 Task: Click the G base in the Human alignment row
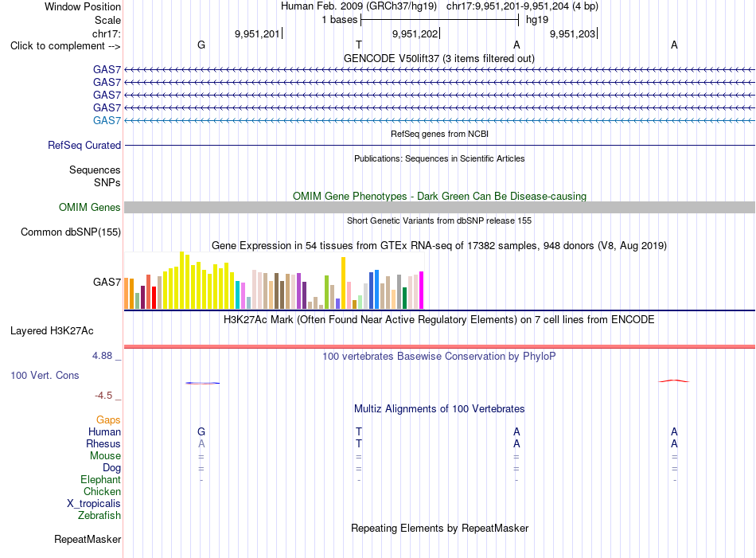click(x=201, y=431)
